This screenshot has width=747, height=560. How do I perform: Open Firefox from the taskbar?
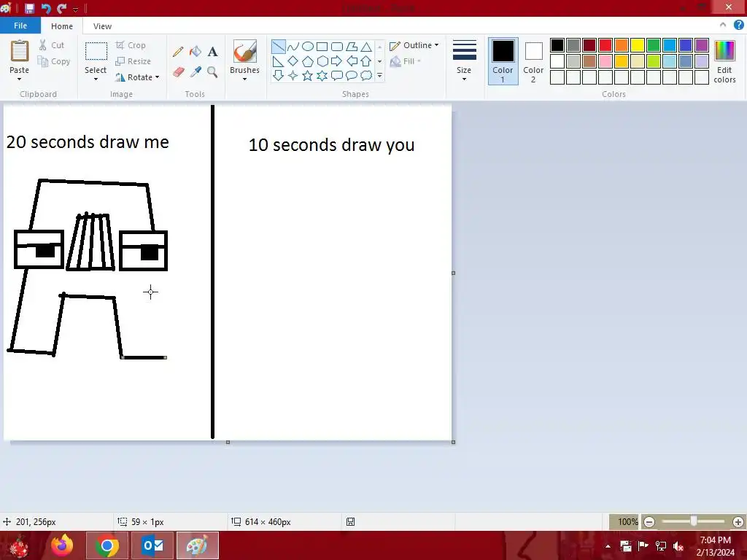[63, 545]
